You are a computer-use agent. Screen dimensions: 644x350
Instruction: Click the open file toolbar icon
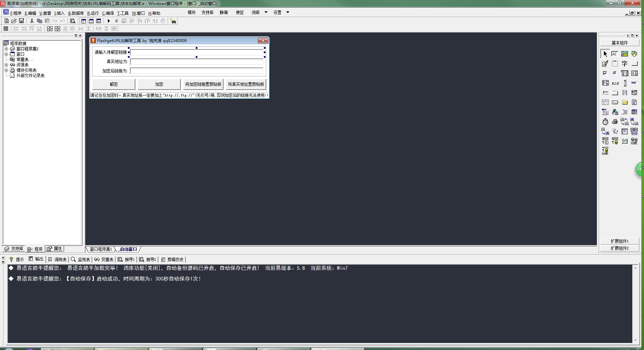(14, 21)
